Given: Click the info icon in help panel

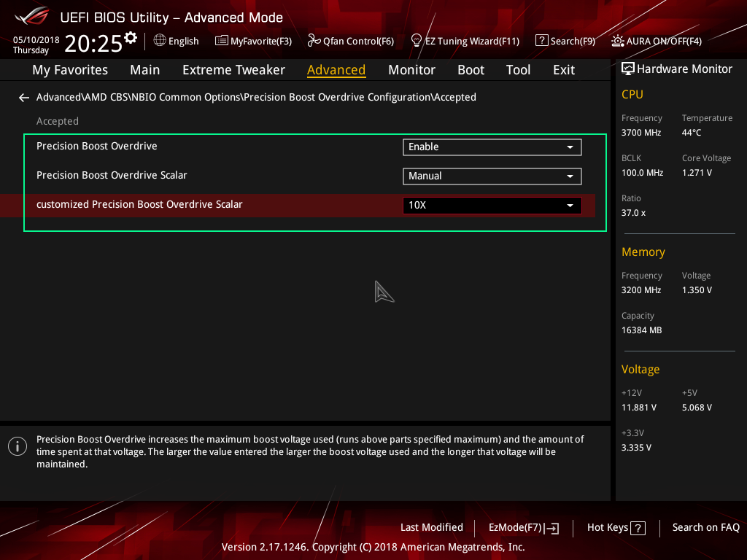Looking at the screenshot, I should (18, 446).
